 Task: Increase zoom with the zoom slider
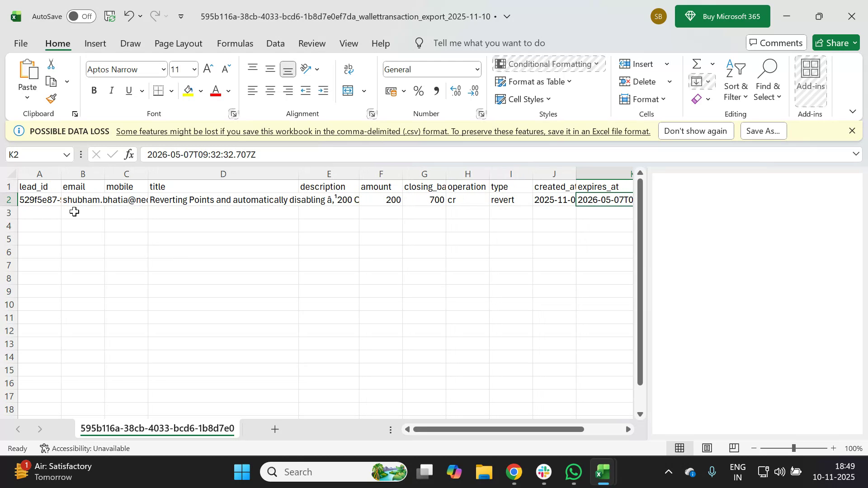(834, 448)
